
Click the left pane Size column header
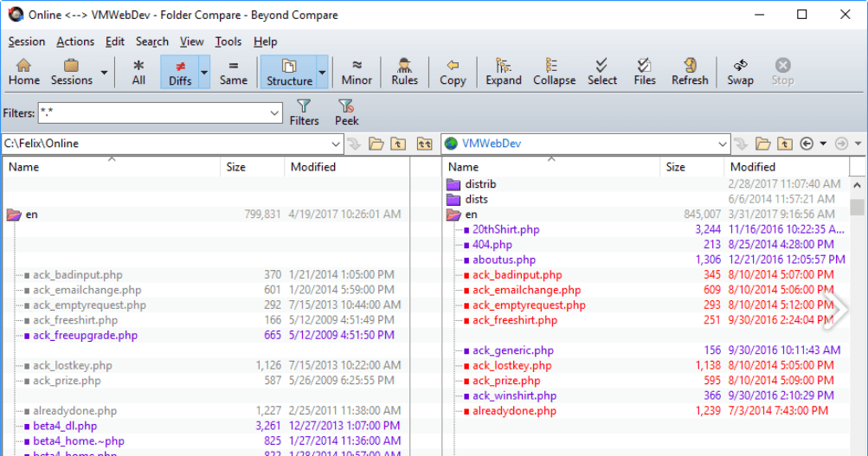(236, 167)
